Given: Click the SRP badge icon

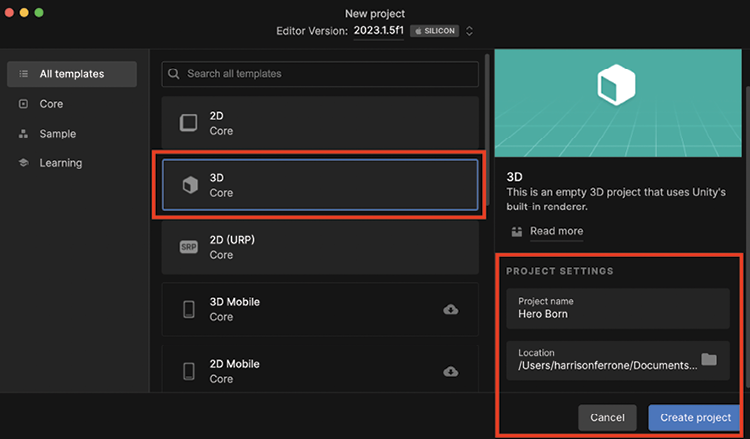Looking at the screenshot, I should [188, 247].
